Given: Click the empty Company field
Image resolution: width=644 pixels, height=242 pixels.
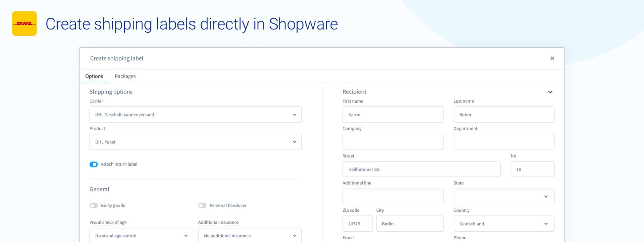Looking at the screenshot, I should pos(393,142).
